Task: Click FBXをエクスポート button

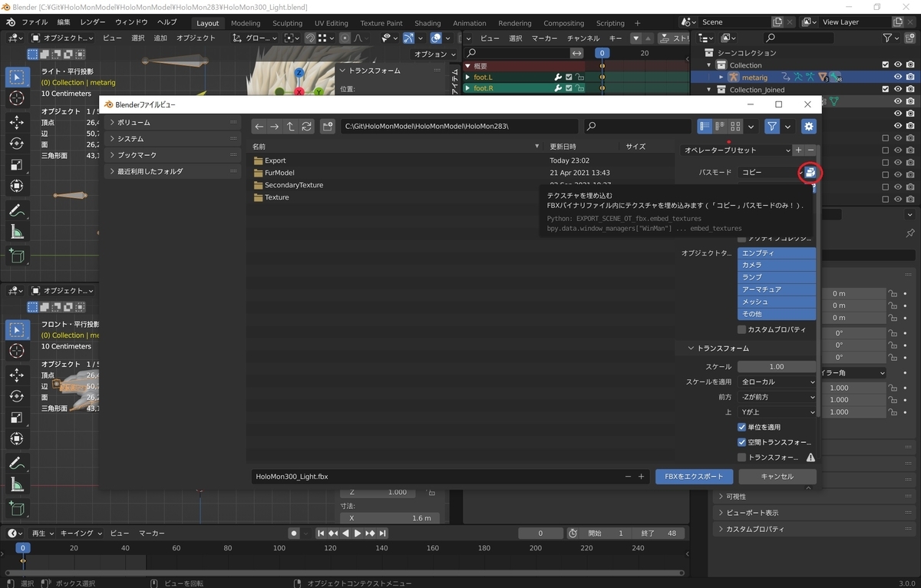Action: (695, 476)
